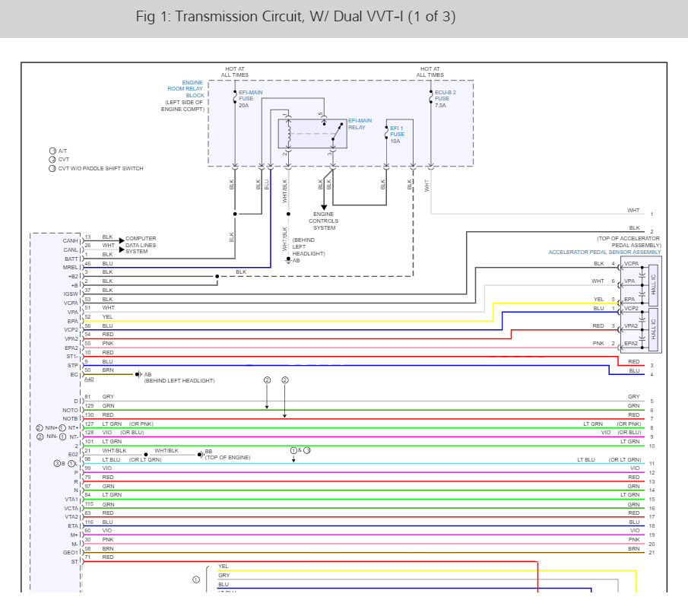Click the AB ground symbol behind left headlight
Viewport: 688px width, 616px height.
click(x=288, y=260)
